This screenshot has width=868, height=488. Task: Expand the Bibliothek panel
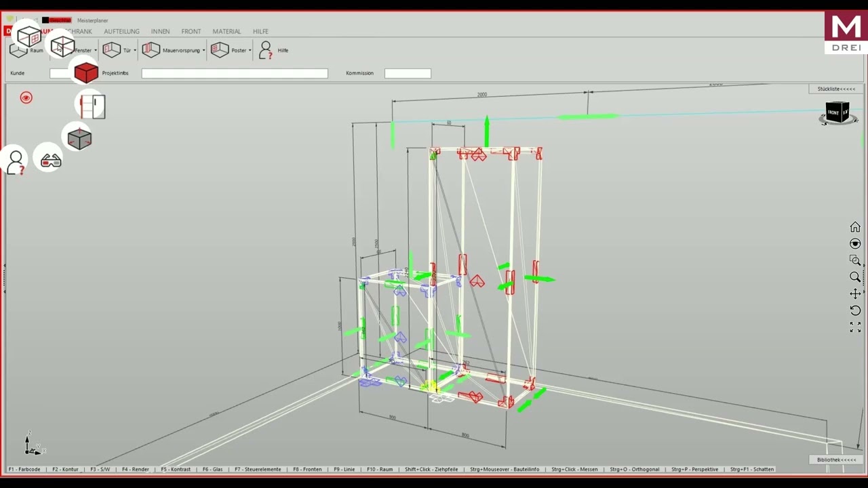coord(836,460)
